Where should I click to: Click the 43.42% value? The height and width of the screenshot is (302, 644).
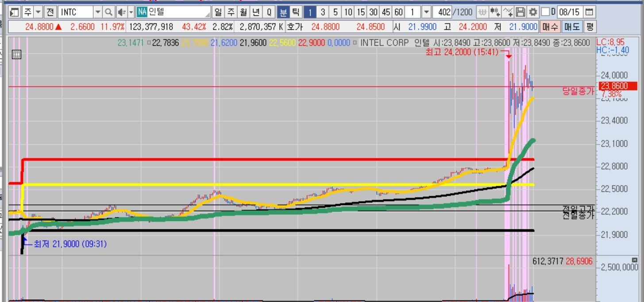point(194,27)
